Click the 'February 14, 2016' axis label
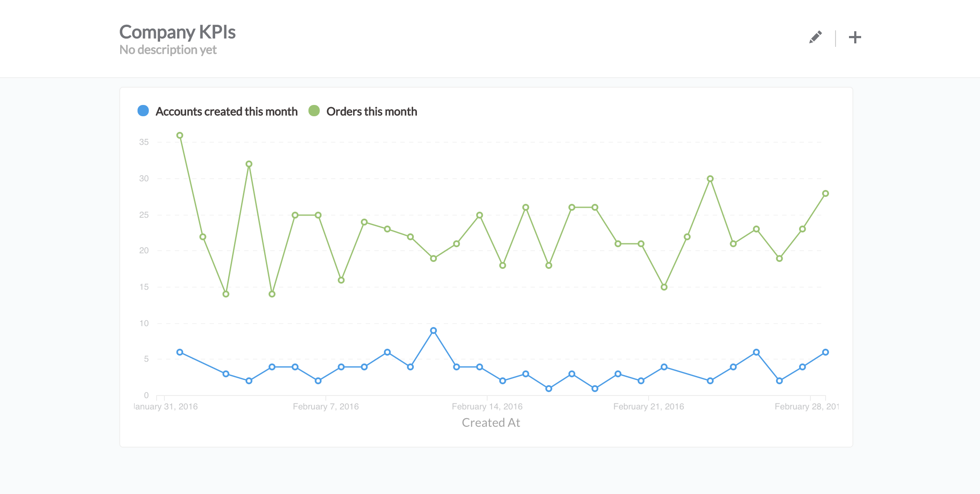 487,406
